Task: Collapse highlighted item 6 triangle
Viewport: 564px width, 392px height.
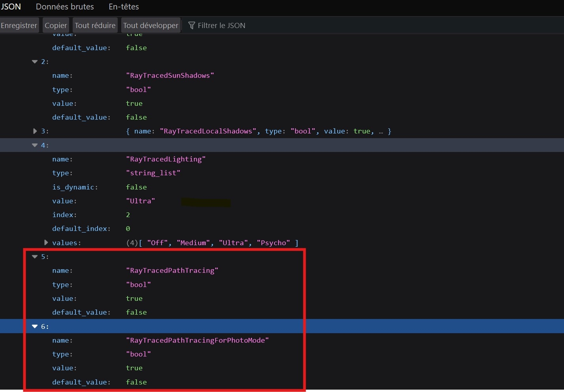Action: coord(35,326)
